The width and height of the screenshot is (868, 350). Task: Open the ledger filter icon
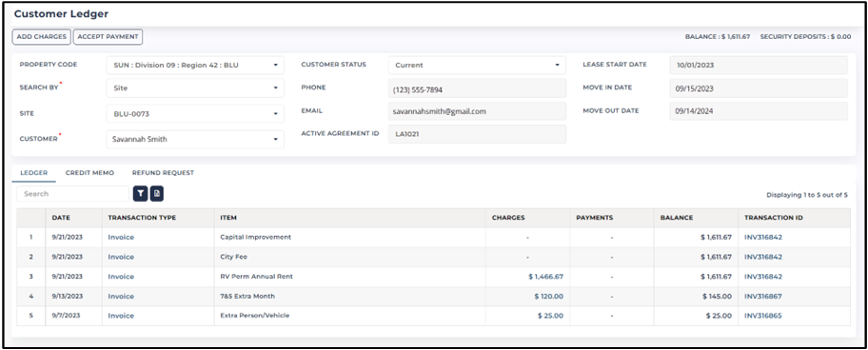pos(140,193)
